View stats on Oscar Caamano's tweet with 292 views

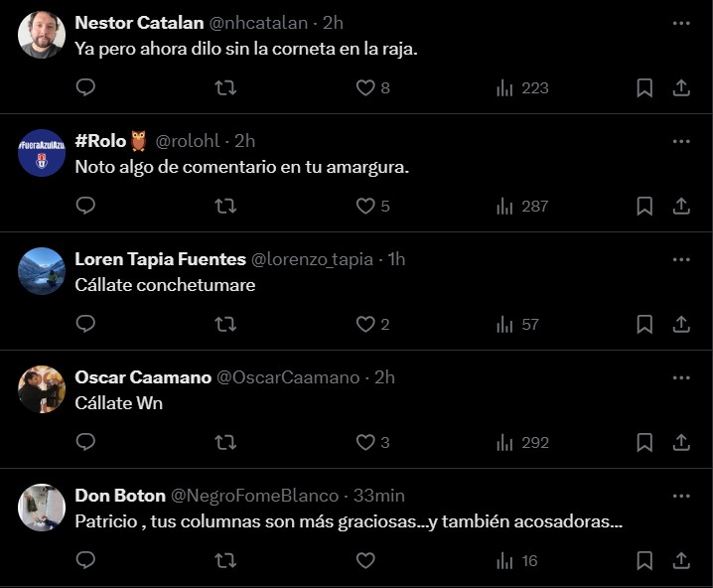522,442
